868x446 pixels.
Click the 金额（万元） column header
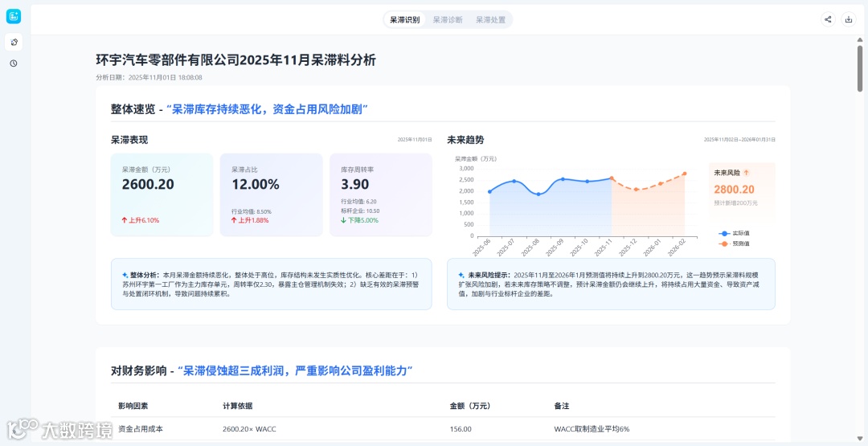point(470,406)
